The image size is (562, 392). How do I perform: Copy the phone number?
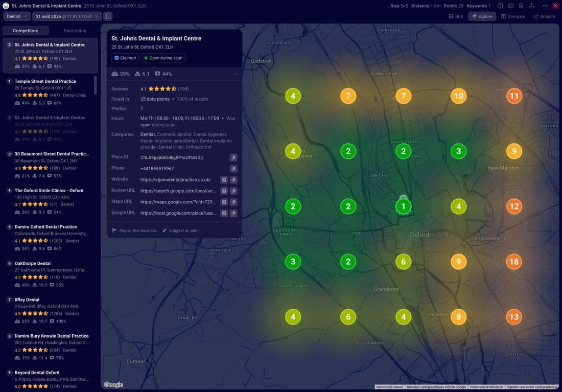[233, 169]
